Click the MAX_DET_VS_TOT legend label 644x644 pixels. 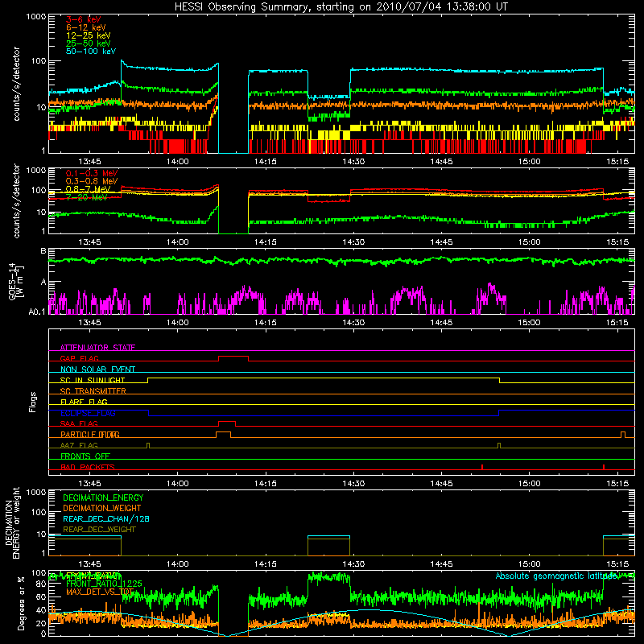[100, 592]
